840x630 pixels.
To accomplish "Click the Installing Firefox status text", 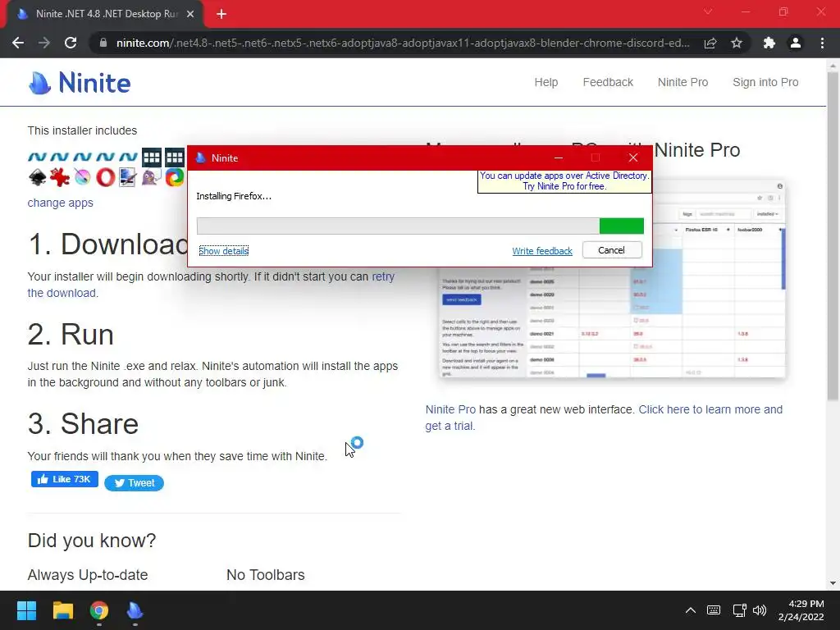I will pyautogui.click(x=234, y=196).
